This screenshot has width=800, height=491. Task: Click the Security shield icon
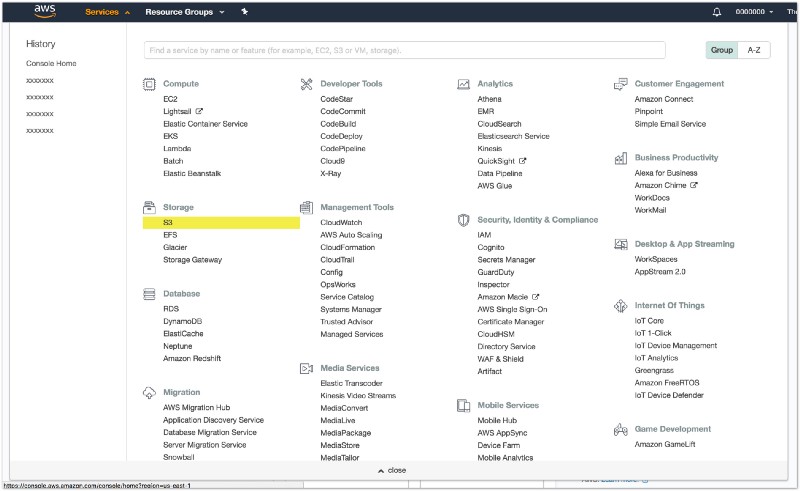pyautogui.click(x=463, y=220)
